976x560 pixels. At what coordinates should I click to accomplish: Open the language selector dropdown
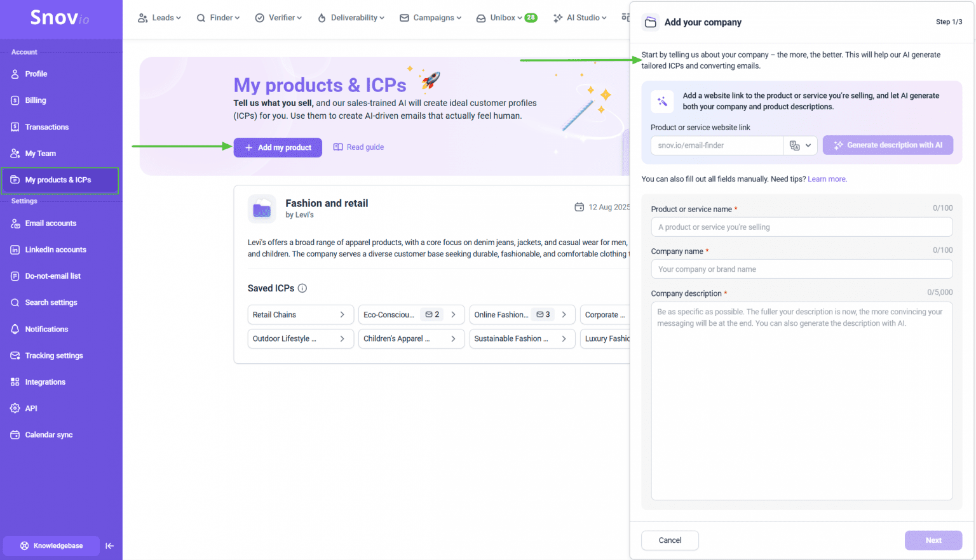point(800,145)
